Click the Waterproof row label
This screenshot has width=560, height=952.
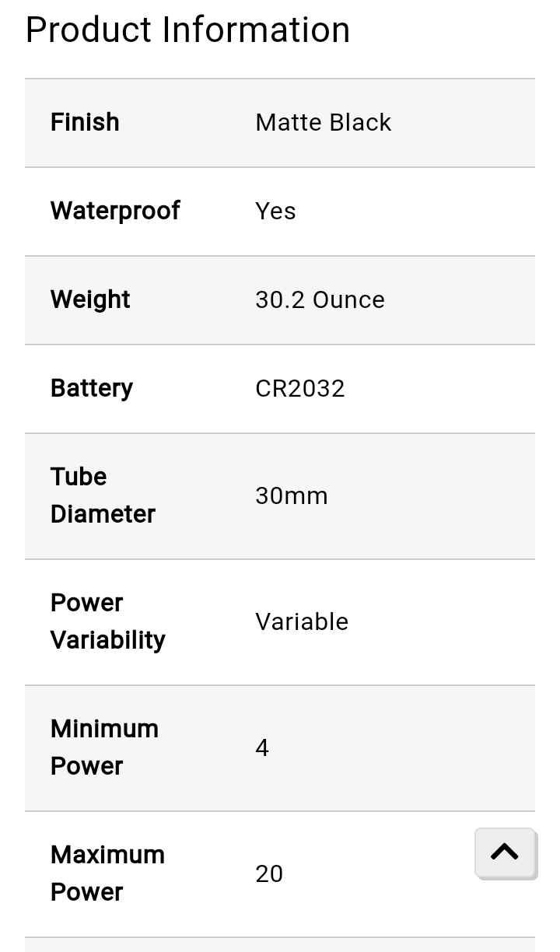115,211
